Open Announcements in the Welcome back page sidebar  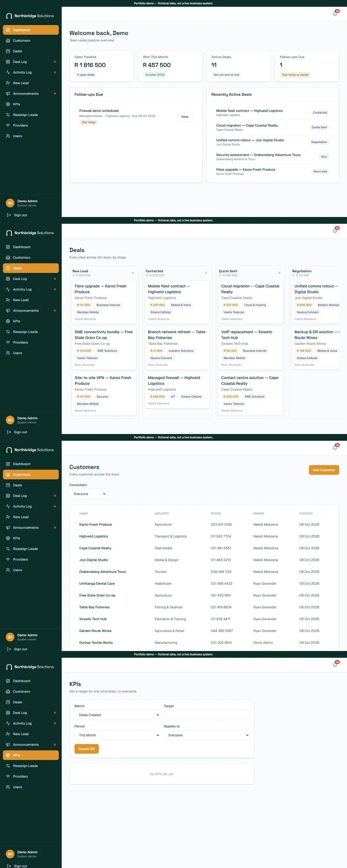(31, 94)
